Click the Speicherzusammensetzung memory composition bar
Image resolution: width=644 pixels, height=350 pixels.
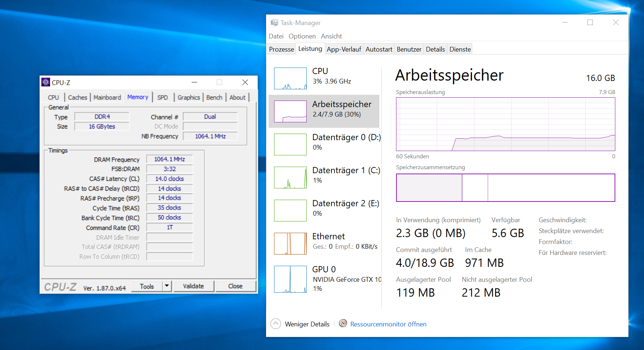pyautogui.click(x=505, y=188)
